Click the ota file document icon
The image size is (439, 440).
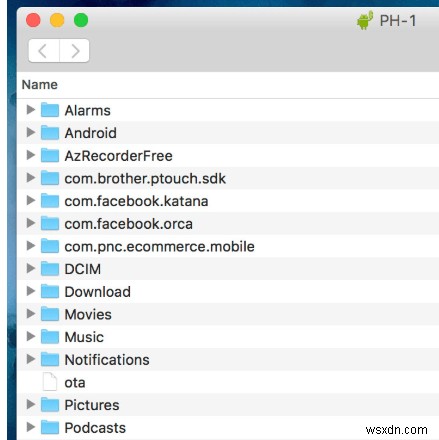point(50,382)
